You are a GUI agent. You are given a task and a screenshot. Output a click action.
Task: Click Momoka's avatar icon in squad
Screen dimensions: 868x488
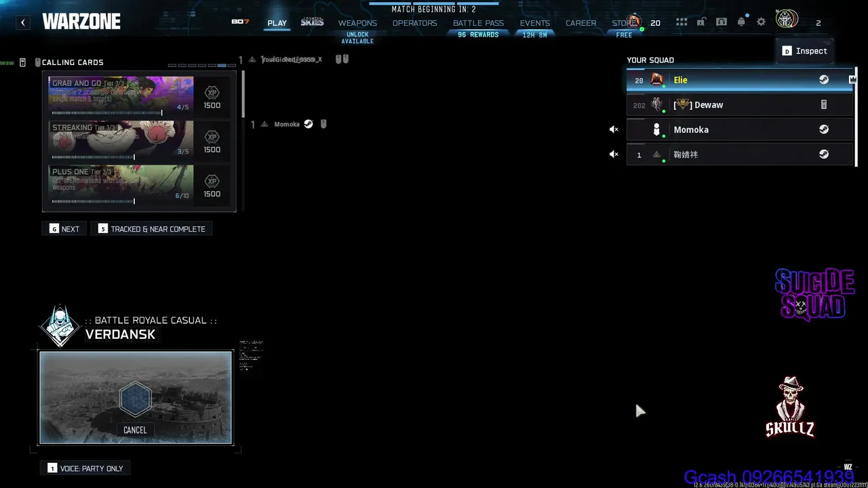[x=656, y=129]
